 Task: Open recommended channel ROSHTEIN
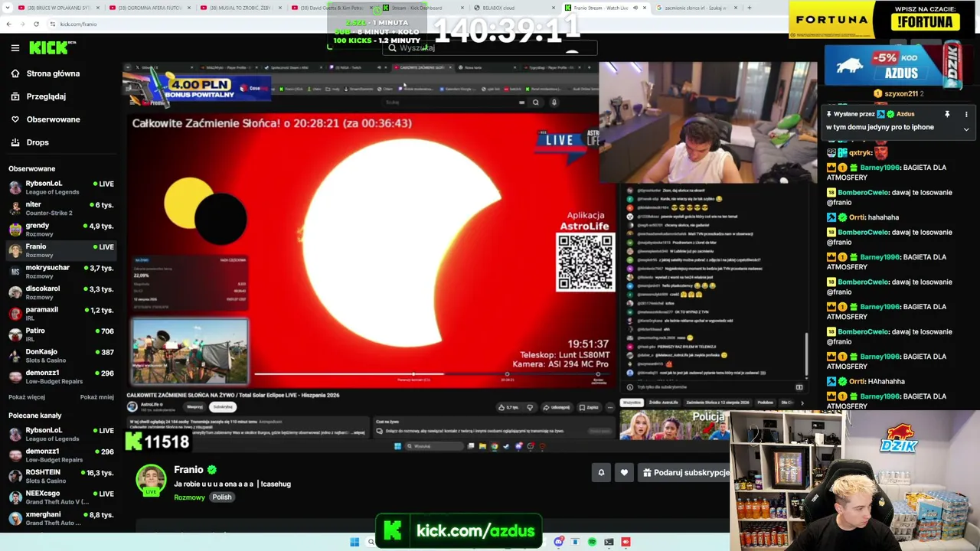click(x=61, y=476)
